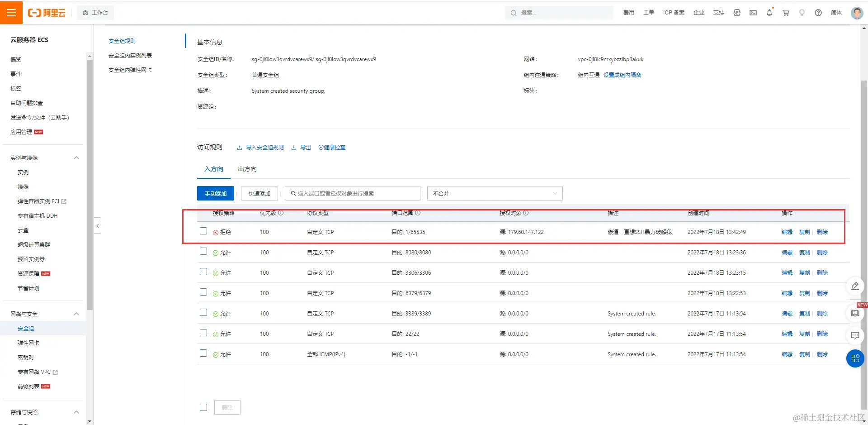Open help via the question mark icon
The height and width of the screenshot is (425, 868).
click(x=818, y=13)
